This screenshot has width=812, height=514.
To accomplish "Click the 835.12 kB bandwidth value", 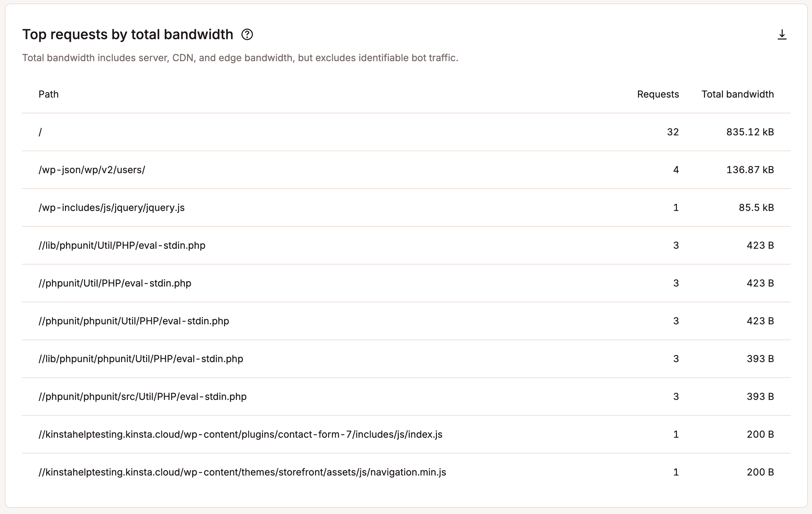I will tap(750, 132).
